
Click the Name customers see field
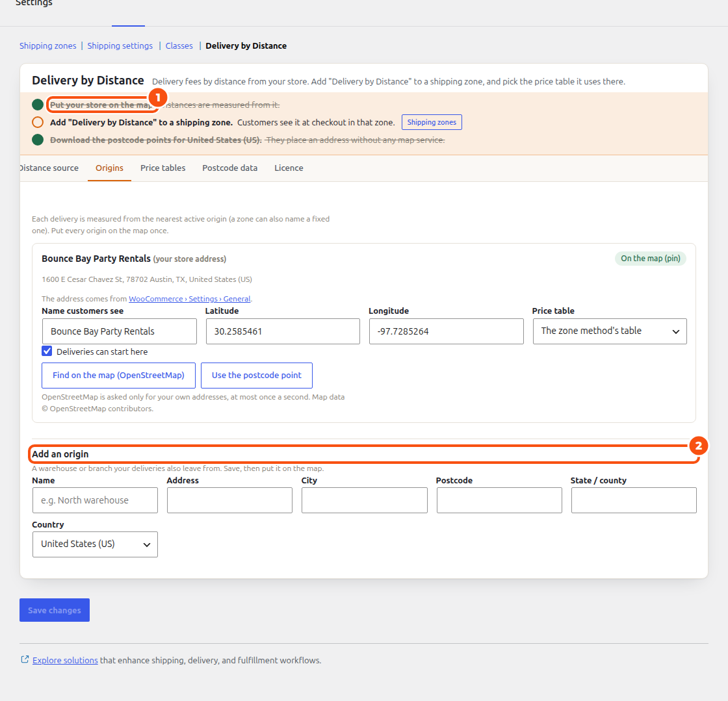(120, 331)
